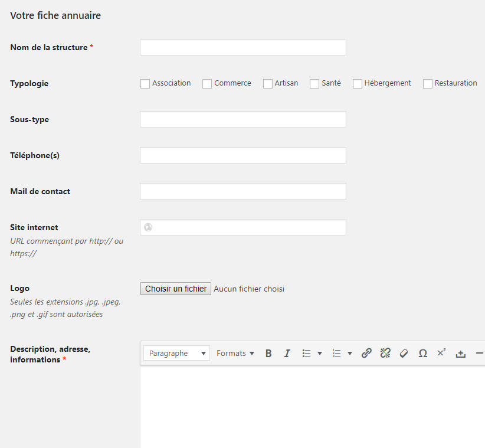Viewport: 485px width, 448px height.
Task: Click the Choisir un fichier button
Action: click(176, 289)
